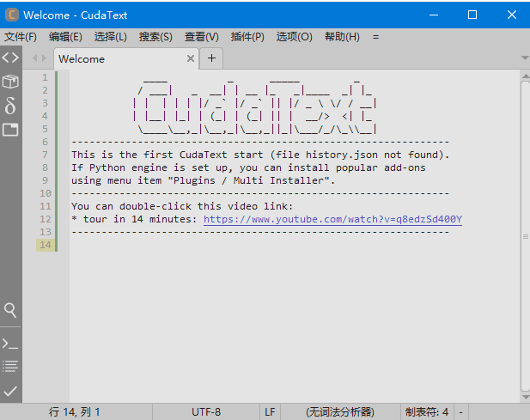Show the Output panel lines icon
The height and width of the screenshot is (420, 530).
10,366
